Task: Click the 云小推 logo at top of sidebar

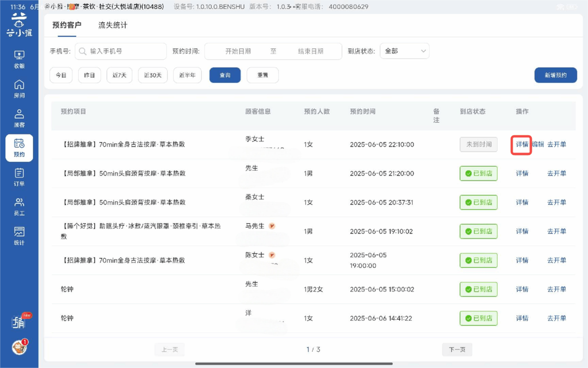Action: (19, 25)
